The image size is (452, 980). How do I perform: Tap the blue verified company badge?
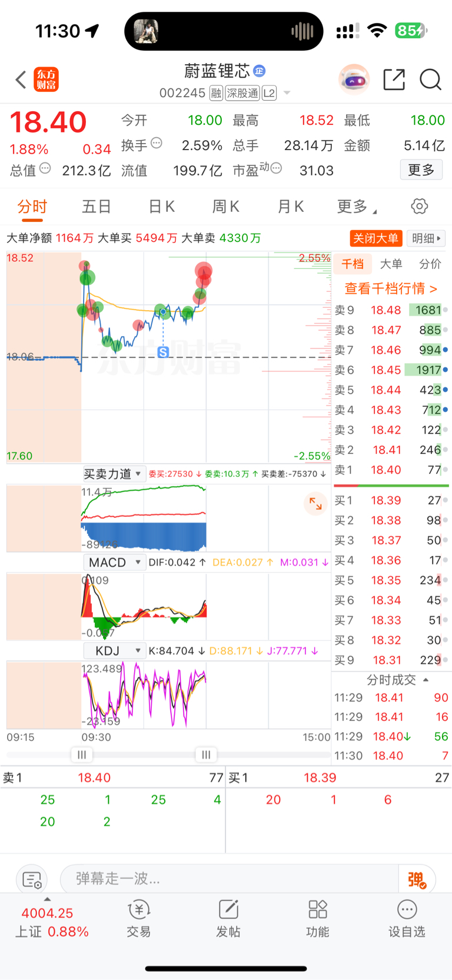pyautogui.click(x=259, y=71)
